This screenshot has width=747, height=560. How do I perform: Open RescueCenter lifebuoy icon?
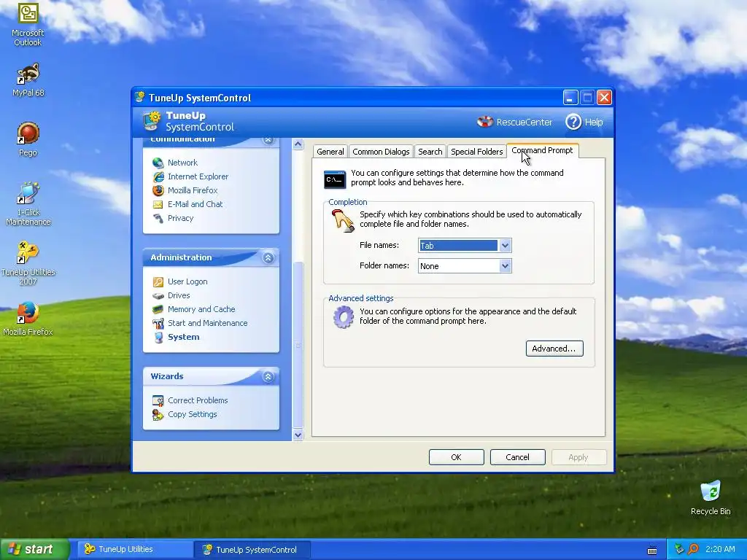point(485,122)
